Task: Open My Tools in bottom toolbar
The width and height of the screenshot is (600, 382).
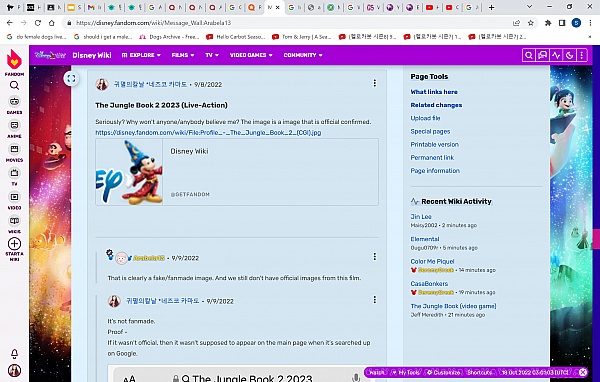Action: click(x=407, y=372)
